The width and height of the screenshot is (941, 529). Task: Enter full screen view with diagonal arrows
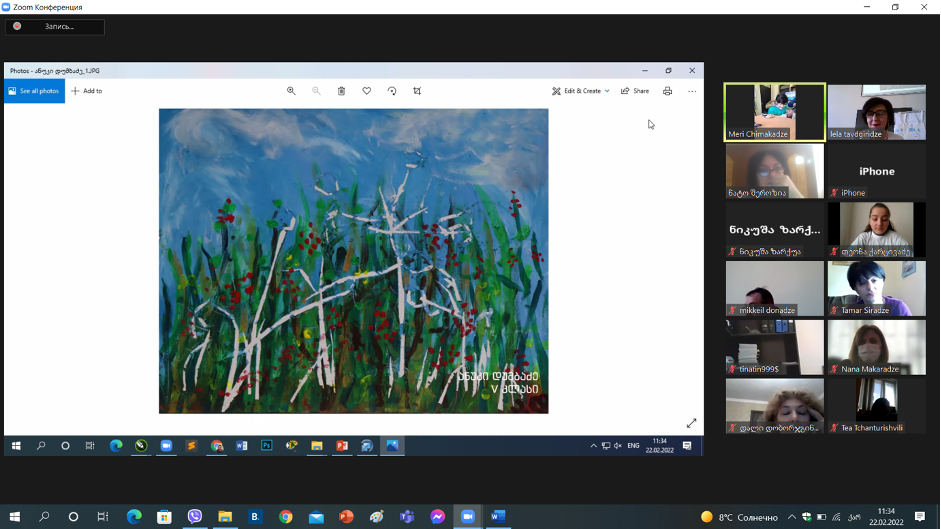click(691, 423)
